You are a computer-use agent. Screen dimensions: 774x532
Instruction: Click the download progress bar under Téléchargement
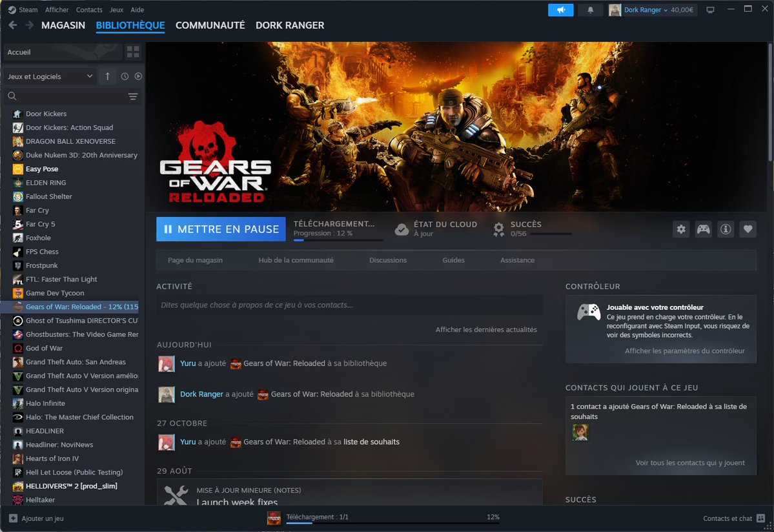pos(338,240)
